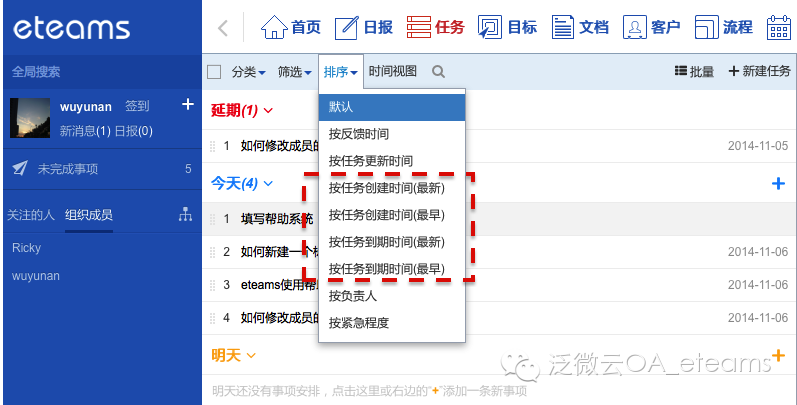Click drag handle of eteams使用帮 row
This screenshot has width=797, height=405.
click(212, 285)
